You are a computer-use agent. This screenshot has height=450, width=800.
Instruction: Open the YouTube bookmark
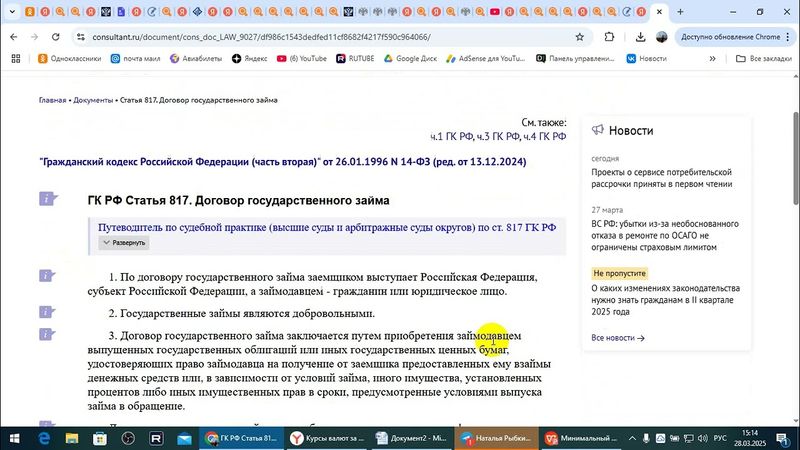point(302,59)
